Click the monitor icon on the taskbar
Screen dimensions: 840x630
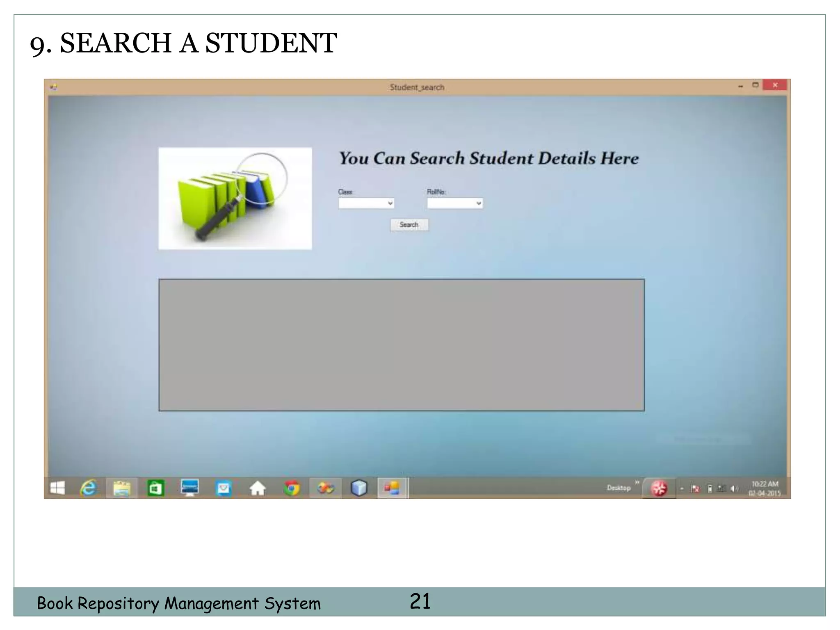(x=189, y=488)
